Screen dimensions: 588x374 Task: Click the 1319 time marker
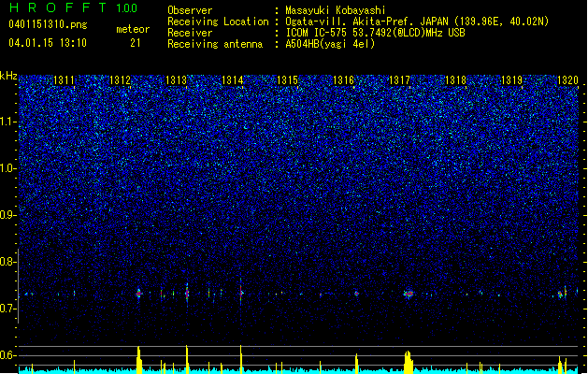[x=512, y=80]
